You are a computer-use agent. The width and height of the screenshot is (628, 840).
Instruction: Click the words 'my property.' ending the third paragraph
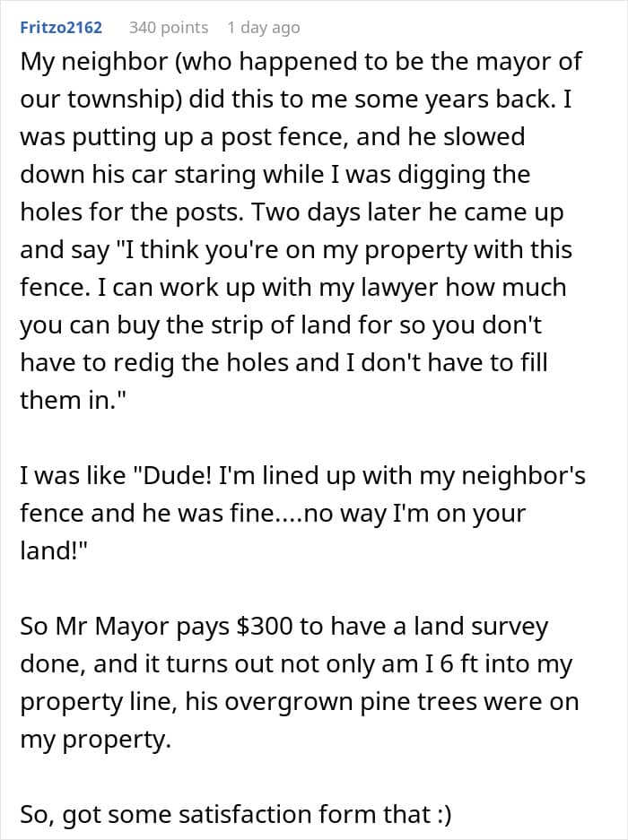click(x=95, y=740)
